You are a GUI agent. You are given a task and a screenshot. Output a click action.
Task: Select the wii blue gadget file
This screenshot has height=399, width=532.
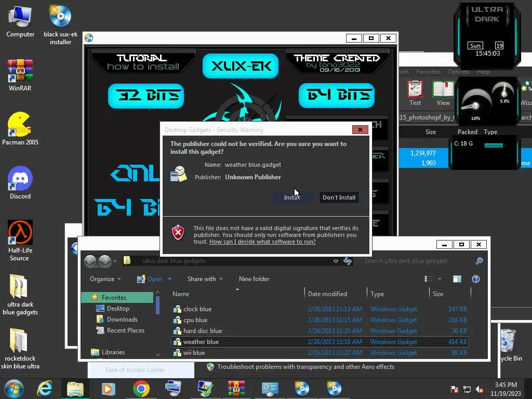(320, 353)
